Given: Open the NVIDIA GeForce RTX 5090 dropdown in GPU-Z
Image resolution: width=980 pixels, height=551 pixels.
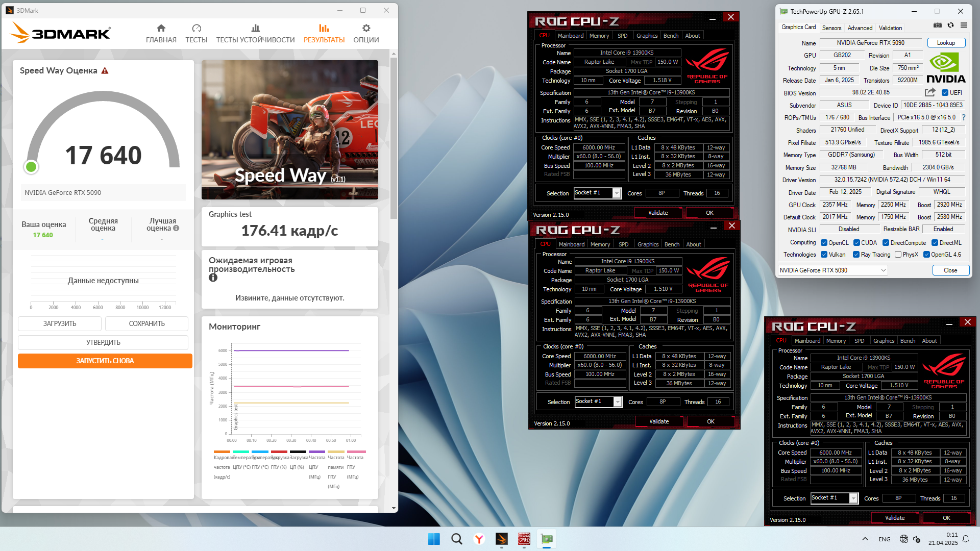Looking at the screenshot, I should coord(832,270).
